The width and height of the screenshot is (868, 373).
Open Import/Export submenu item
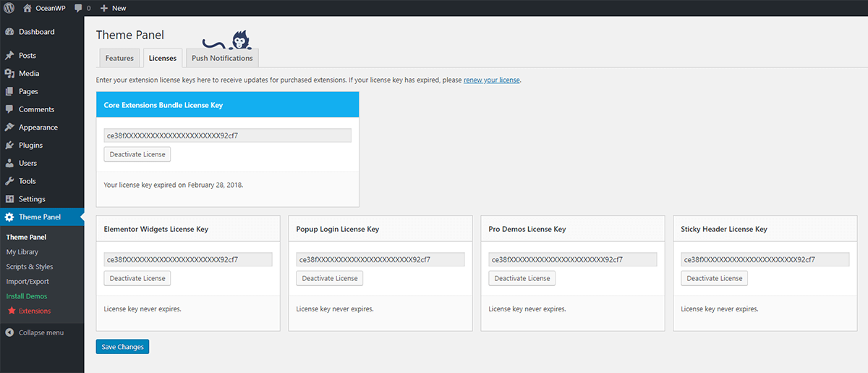[27, 281]
